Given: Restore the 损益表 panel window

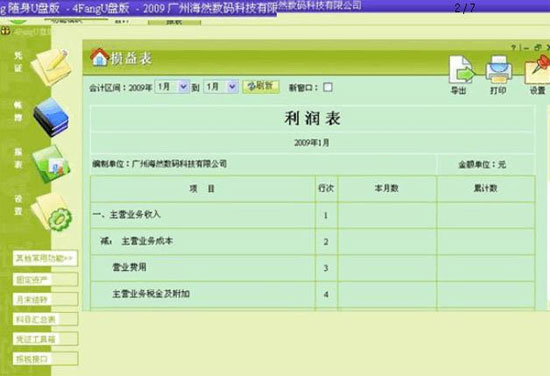Looking at the screenshot, I should 537,47.
